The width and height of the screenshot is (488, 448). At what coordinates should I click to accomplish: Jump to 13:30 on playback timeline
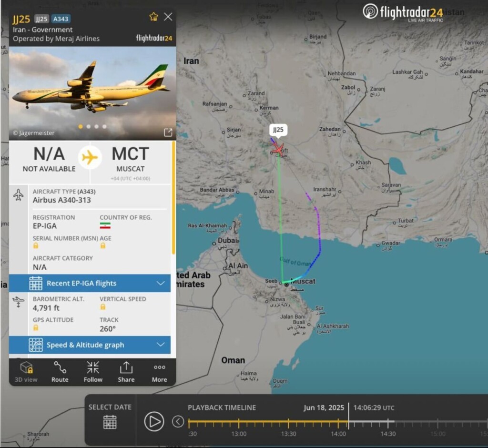288,422
